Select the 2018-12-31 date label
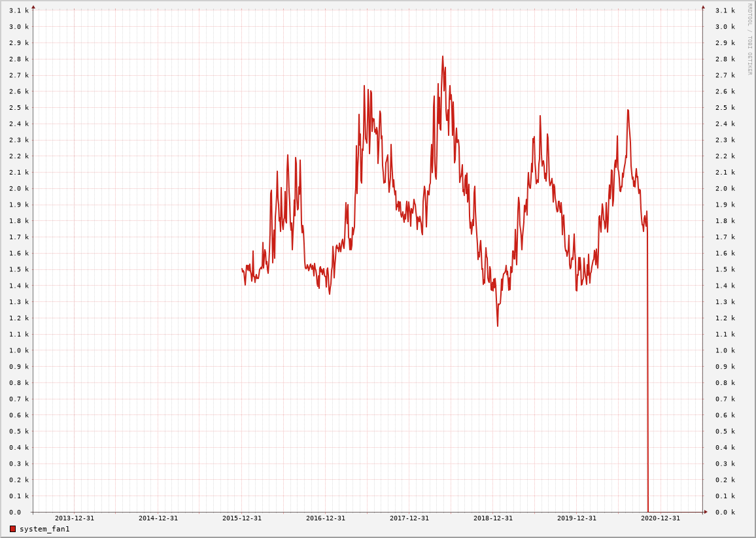Screen dimensions: 756x538 (492, 518)
